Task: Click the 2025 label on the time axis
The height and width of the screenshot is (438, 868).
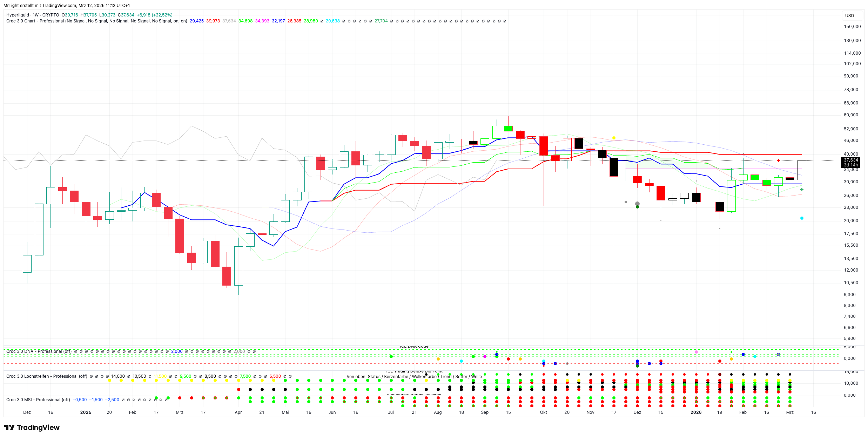Action: click(86, 412)
